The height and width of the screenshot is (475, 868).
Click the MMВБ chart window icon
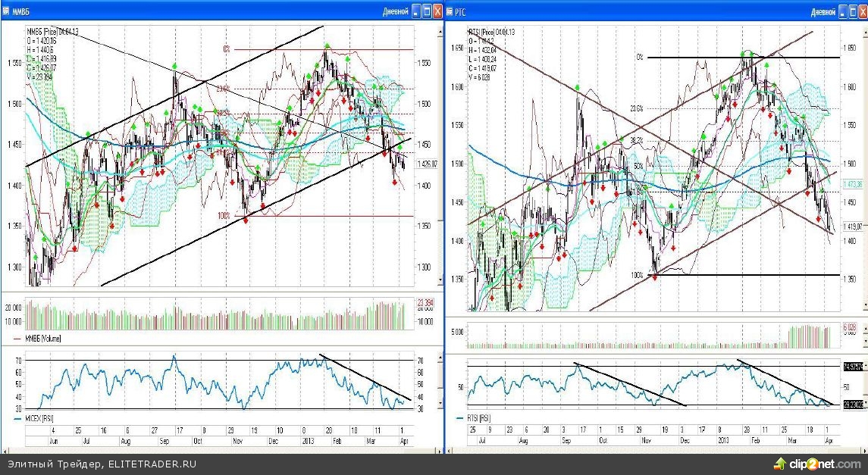pos(6,11)
